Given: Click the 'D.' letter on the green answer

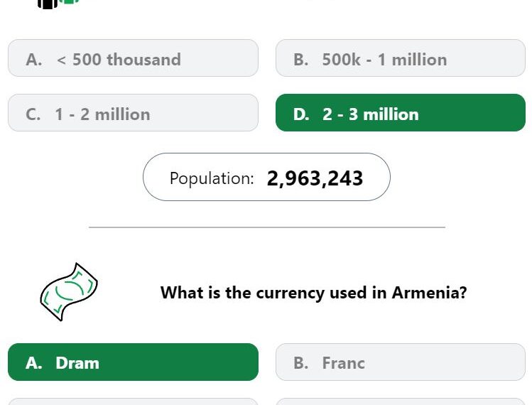Looking at the screenshot, I should point(301,114).
